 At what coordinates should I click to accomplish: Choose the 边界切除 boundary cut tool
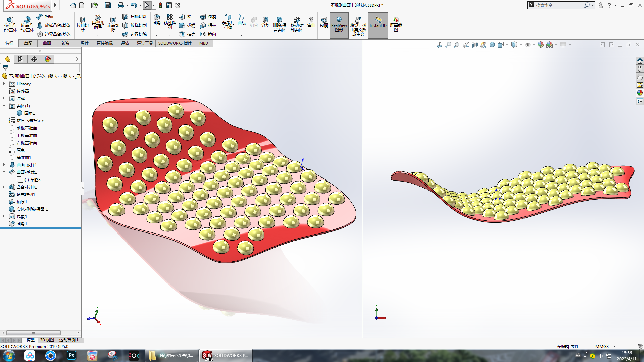point(135,34)
